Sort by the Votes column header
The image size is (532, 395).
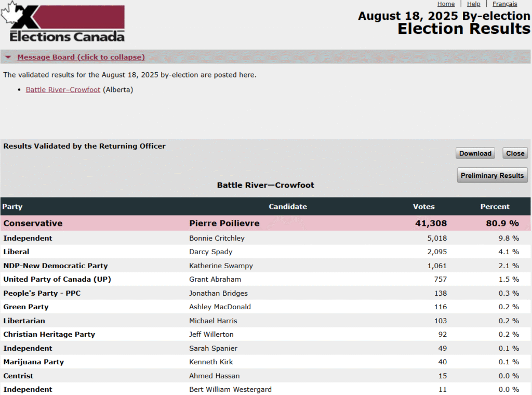coord(423,206)
